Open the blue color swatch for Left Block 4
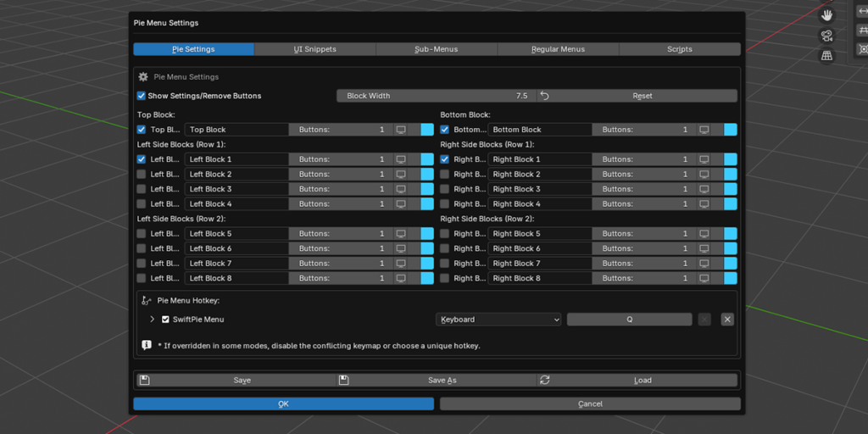Viewport: 868px width, 434px height. click(427, 204)
